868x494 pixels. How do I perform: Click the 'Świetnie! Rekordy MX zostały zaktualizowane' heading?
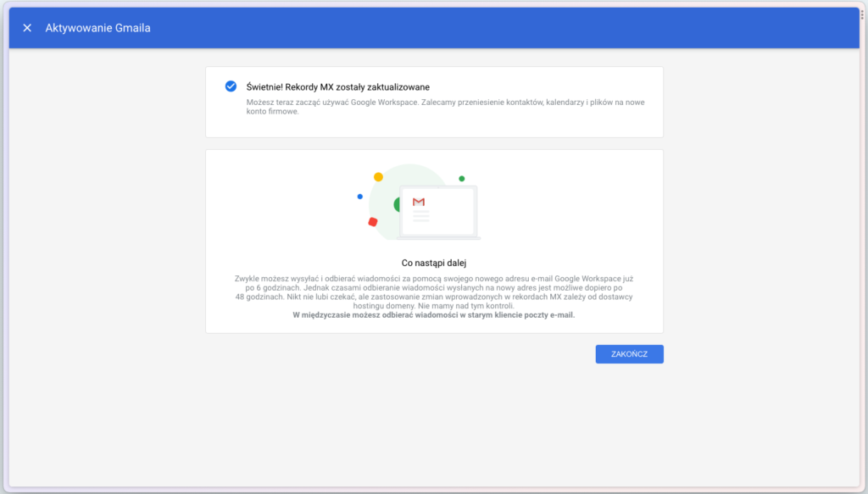[x=337, y=86]
